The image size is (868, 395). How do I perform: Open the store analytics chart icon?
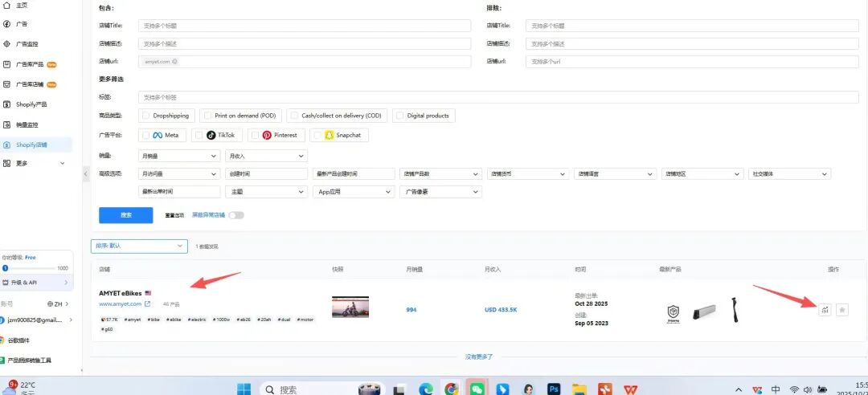click(825, 310)
